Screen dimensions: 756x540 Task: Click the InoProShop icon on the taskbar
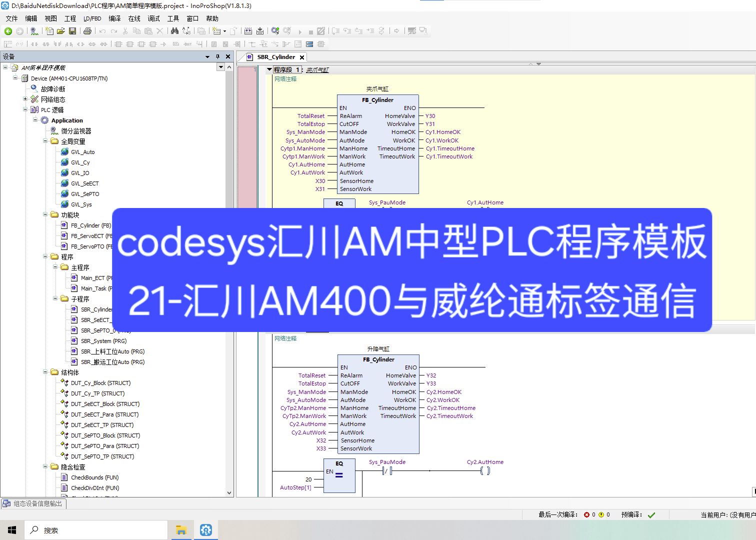[205, 529]
